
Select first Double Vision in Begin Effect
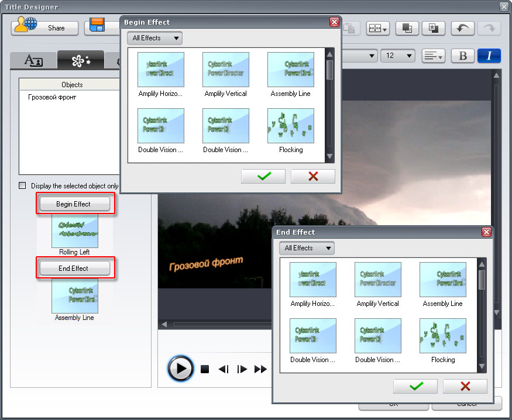[161, 126]
